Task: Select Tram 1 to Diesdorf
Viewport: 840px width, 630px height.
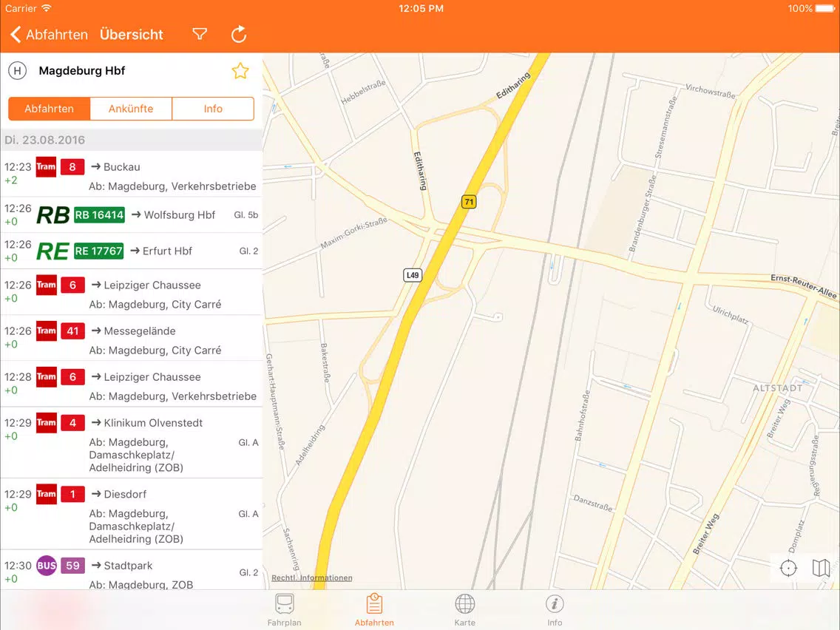Action: coord(132,515)
